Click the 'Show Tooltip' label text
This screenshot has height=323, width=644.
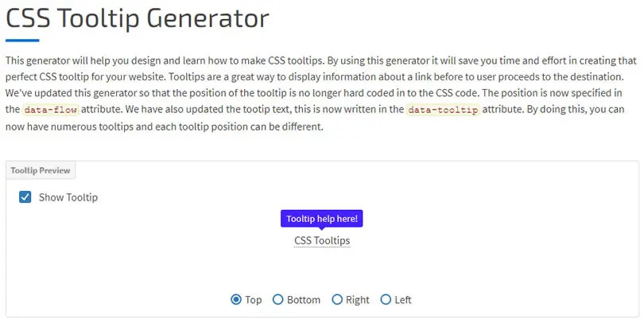click(68, 197)
